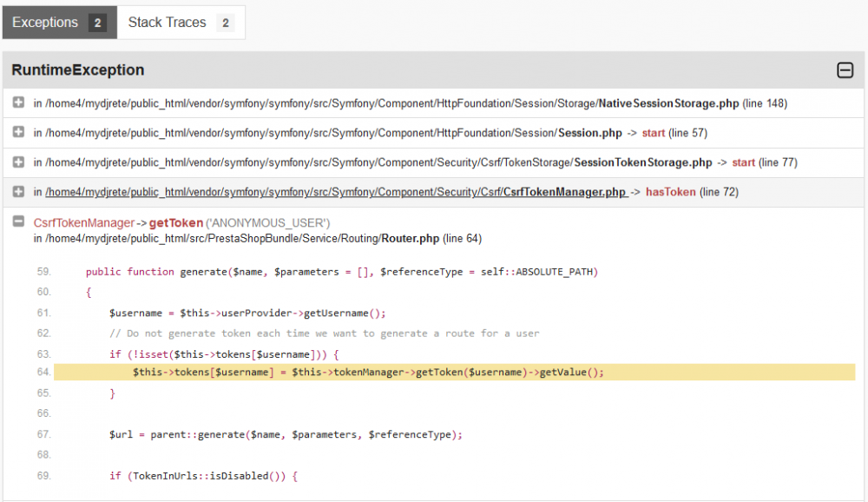
Task: Click the hasToken method name
Action: [670, 192]
